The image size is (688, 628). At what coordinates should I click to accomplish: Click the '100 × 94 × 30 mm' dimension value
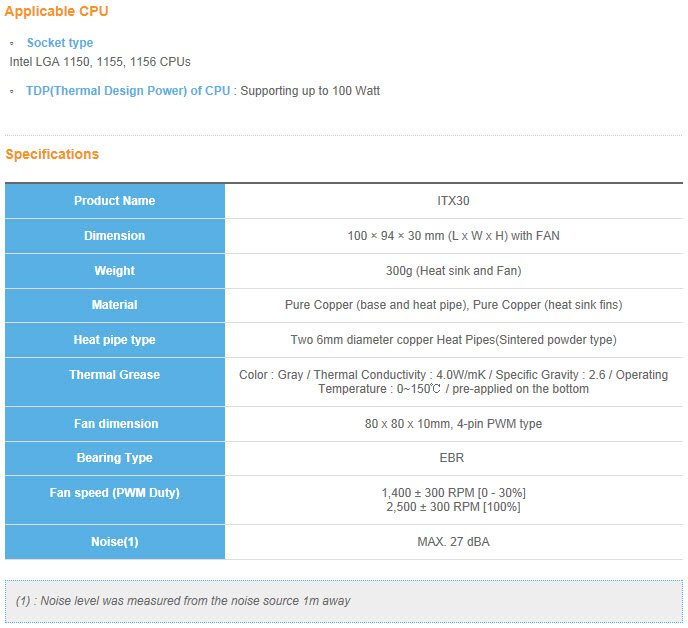point(453,236)
